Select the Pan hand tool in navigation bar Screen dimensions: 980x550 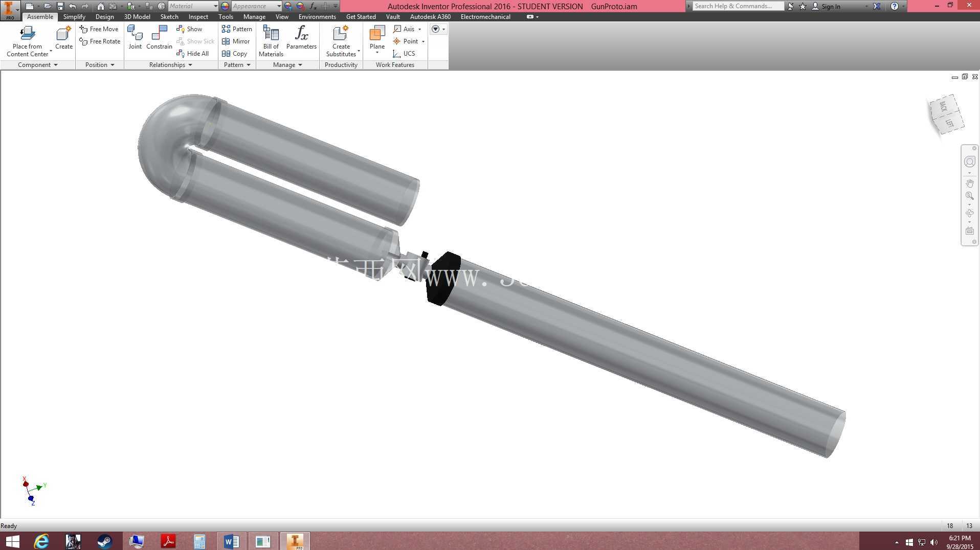click(x=969, y=183)
